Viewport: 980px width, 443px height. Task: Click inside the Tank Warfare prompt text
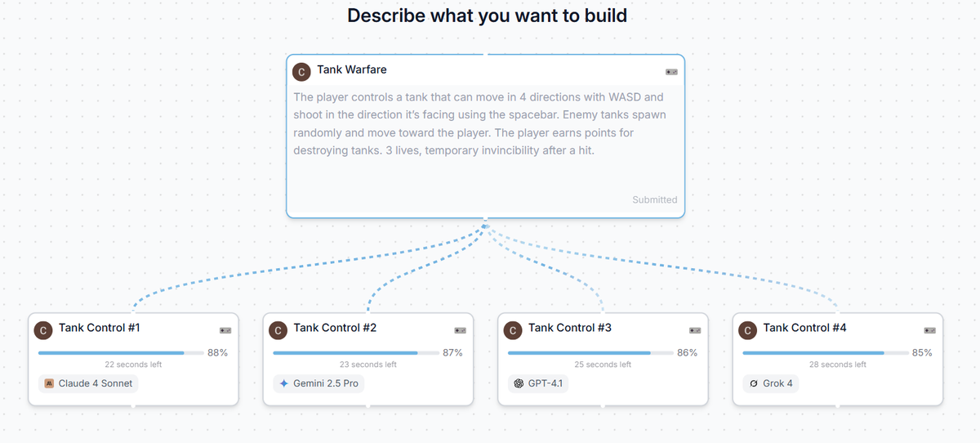[x=479, y=123]
